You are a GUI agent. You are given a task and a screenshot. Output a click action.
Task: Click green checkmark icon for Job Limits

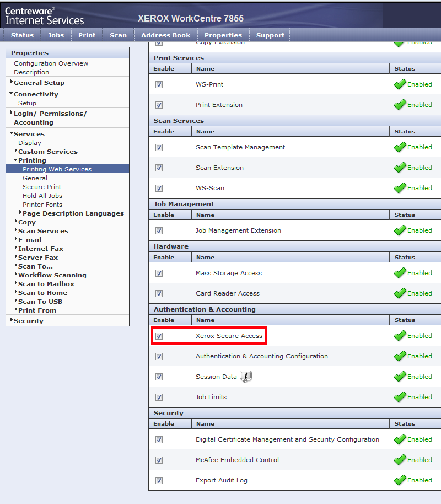point(400,397)
